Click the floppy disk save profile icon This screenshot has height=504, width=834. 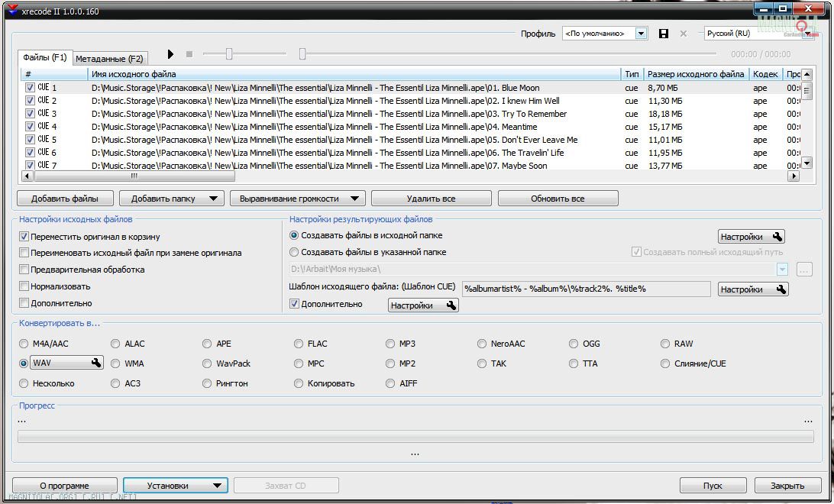(x=663, y=34)
